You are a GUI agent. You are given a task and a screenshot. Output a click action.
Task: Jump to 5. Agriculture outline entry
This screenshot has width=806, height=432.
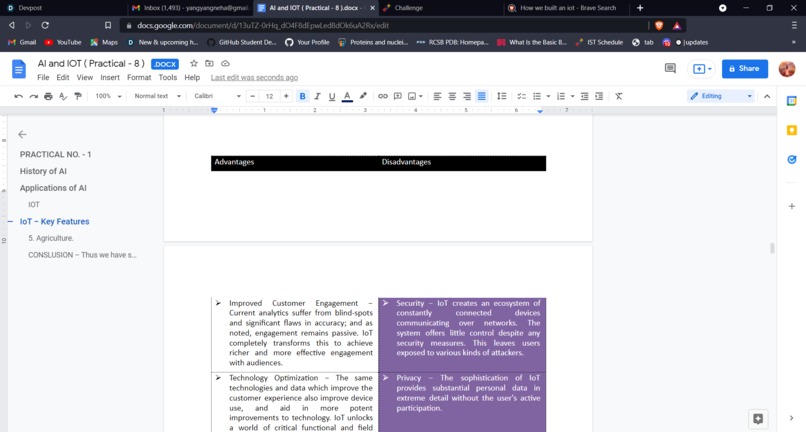click(51, 238)
